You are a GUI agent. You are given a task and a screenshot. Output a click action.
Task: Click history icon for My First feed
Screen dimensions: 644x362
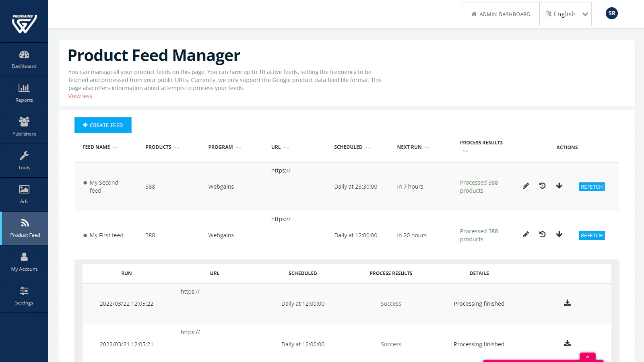(x=543, y=234)
